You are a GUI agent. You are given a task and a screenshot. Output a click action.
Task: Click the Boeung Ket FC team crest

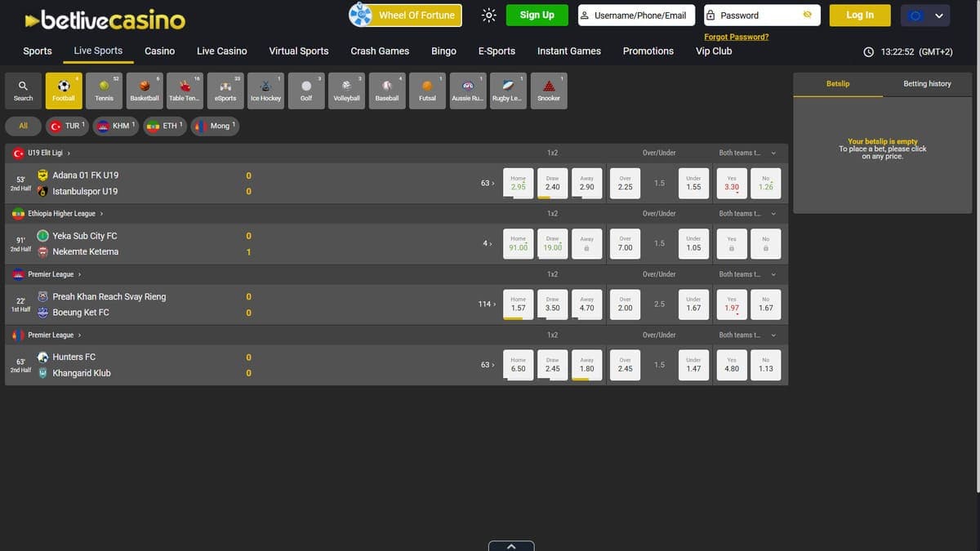tap(42, 312)
